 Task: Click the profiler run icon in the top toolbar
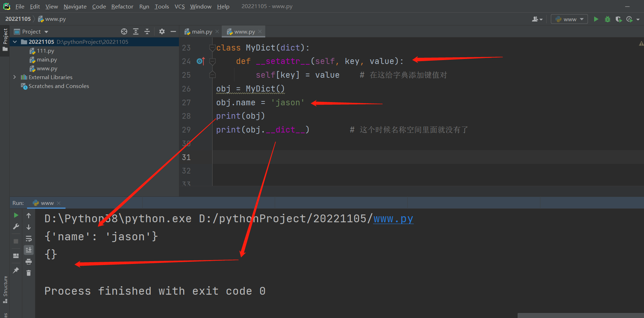[630, 19]
